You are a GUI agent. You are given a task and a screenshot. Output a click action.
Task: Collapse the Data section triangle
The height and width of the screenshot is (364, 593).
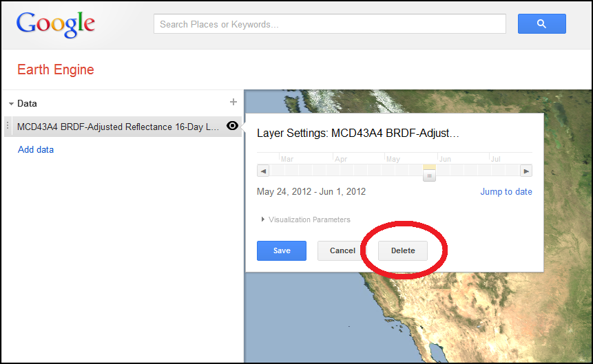pos(11,104)
